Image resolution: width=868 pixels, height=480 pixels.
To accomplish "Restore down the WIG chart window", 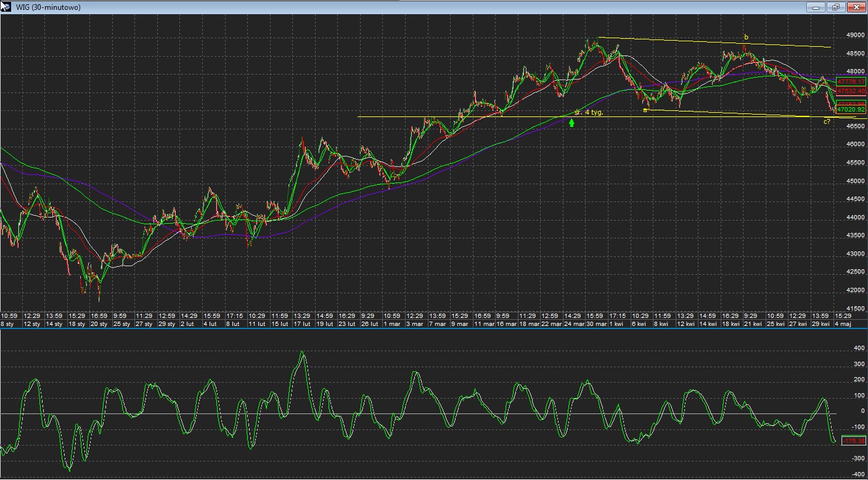I will 836,7.
